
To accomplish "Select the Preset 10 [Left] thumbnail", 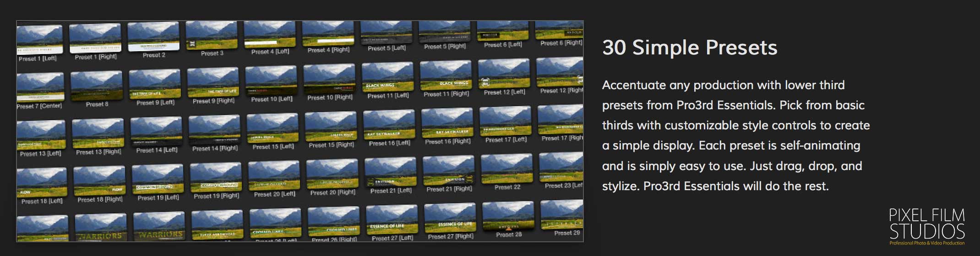I will coord(271,80).
